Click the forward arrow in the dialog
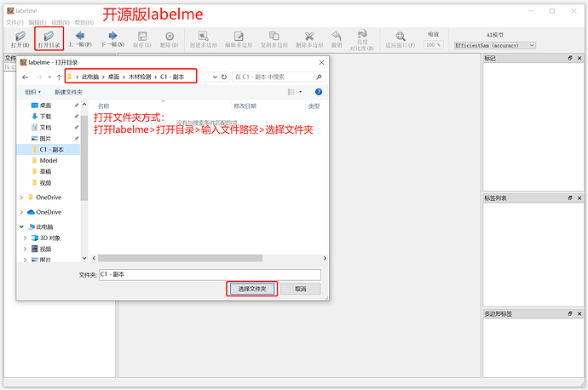The image size is (588, 390). [39, 77]
